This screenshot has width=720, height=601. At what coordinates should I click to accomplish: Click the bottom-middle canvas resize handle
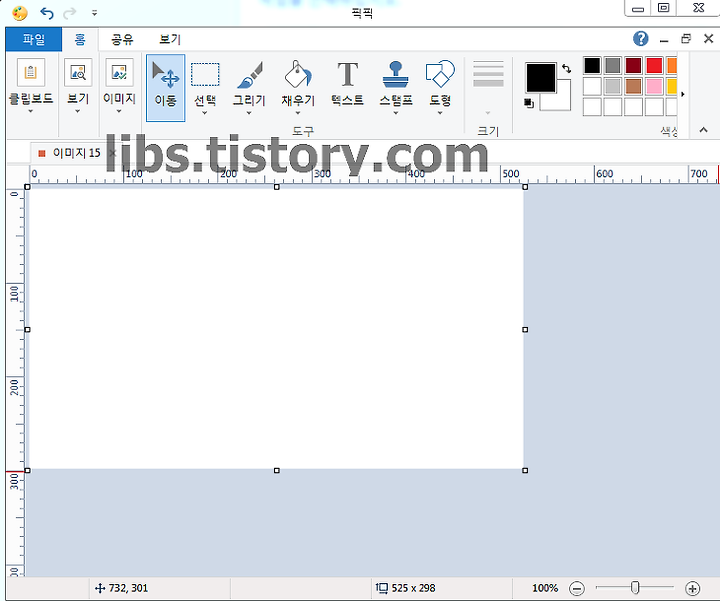tap(276, 471)
